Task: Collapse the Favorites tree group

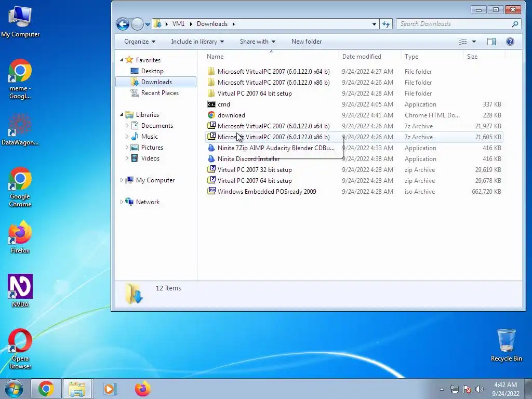Action: pos(122,60)
